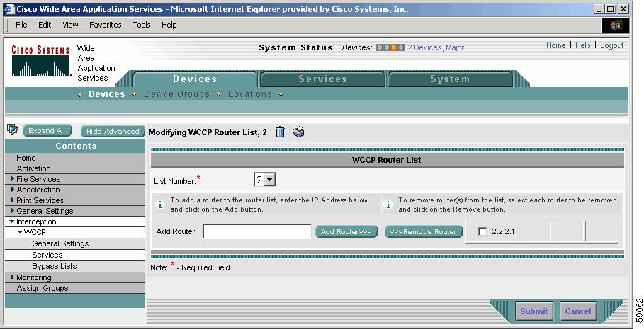644x329 pixels.
Task: Open the Favorites menu
Action: point(105,25)
